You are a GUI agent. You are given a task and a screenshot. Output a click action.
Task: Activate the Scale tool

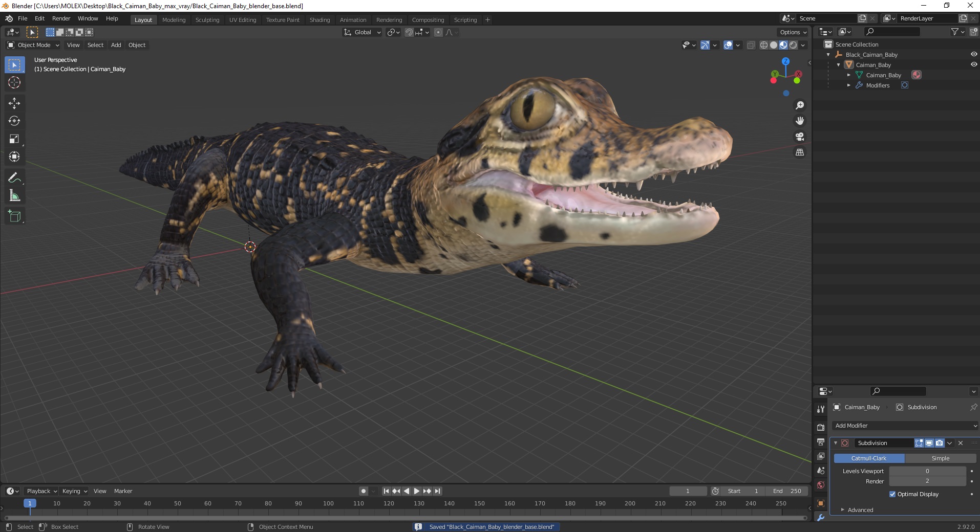click(14, 139)
